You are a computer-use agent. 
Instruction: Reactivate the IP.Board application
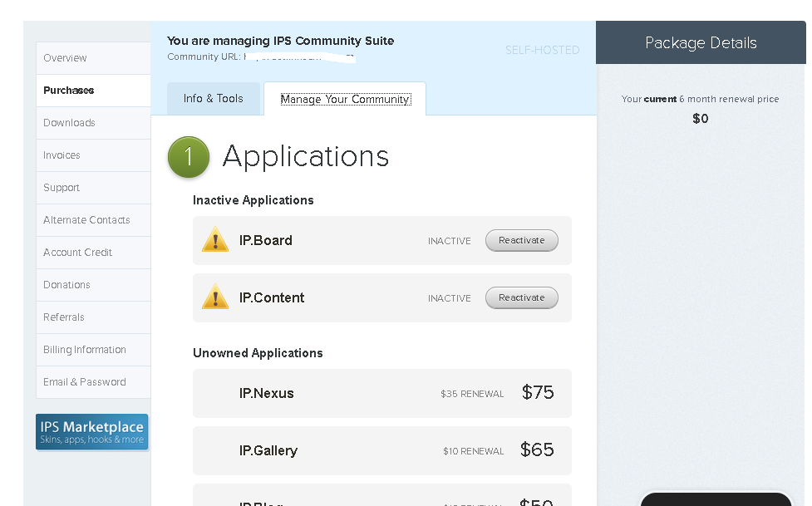[x=521, y=240]
